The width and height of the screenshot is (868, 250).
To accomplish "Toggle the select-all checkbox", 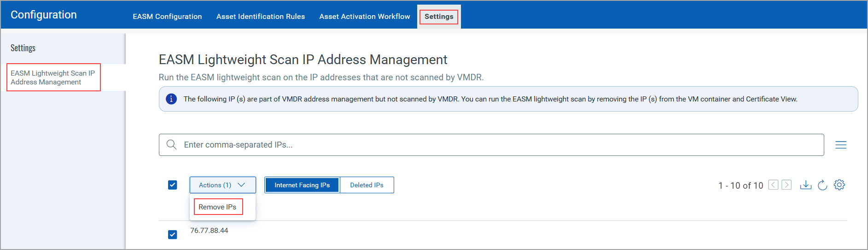I will click(x=173, y=185).
